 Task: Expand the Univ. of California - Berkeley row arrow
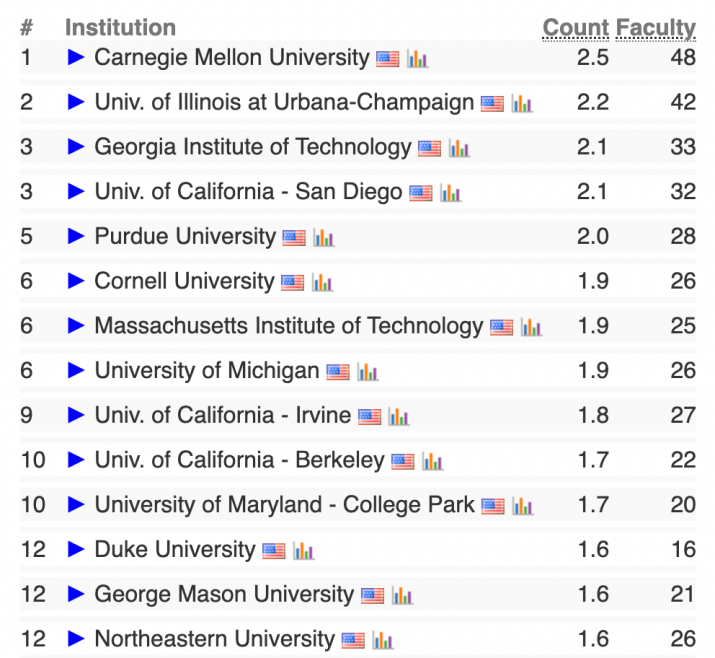coord(76,460)
